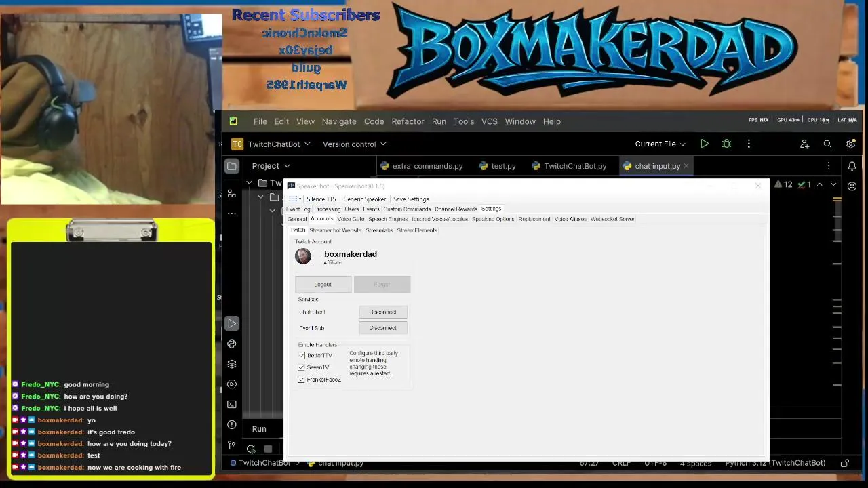Click boxmakerdad profile avatar in Speaker.bot

coord(303,256)
